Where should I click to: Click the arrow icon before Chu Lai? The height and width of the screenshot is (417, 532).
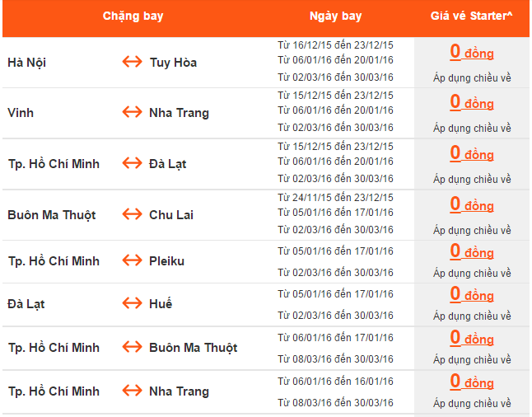(x=132, y=214)
